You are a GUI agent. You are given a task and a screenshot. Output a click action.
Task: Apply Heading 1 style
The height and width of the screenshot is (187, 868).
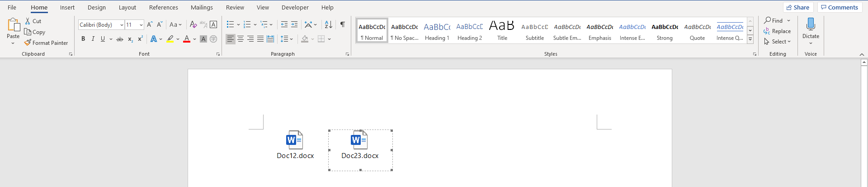[x=437, y=31]
